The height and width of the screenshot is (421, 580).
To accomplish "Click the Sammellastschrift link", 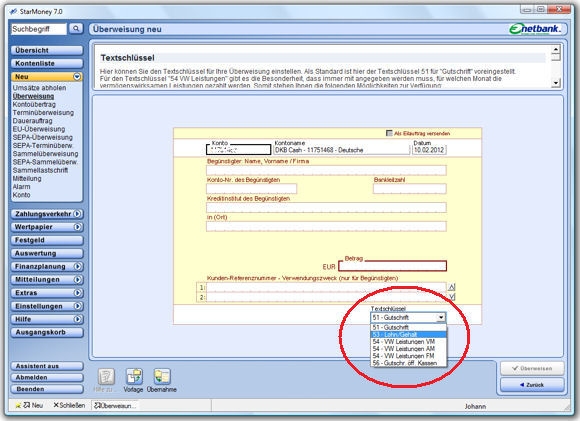I will [x=40, y=170].
